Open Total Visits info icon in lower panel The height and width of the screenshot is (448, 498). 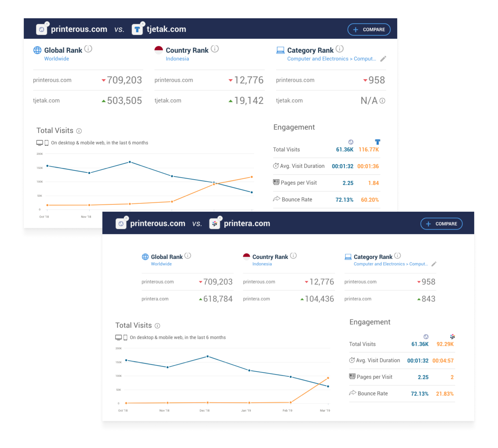tap(157, 326)
